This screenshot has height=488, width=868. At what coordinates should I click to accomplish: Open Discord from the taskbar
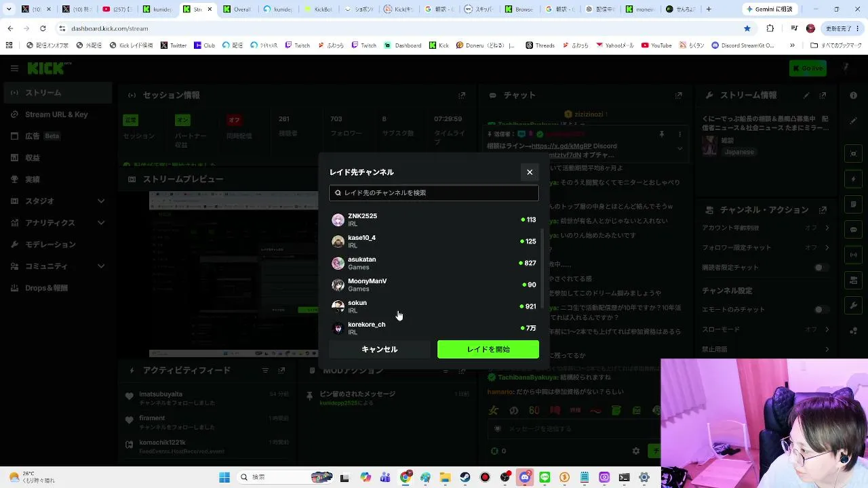525,478
